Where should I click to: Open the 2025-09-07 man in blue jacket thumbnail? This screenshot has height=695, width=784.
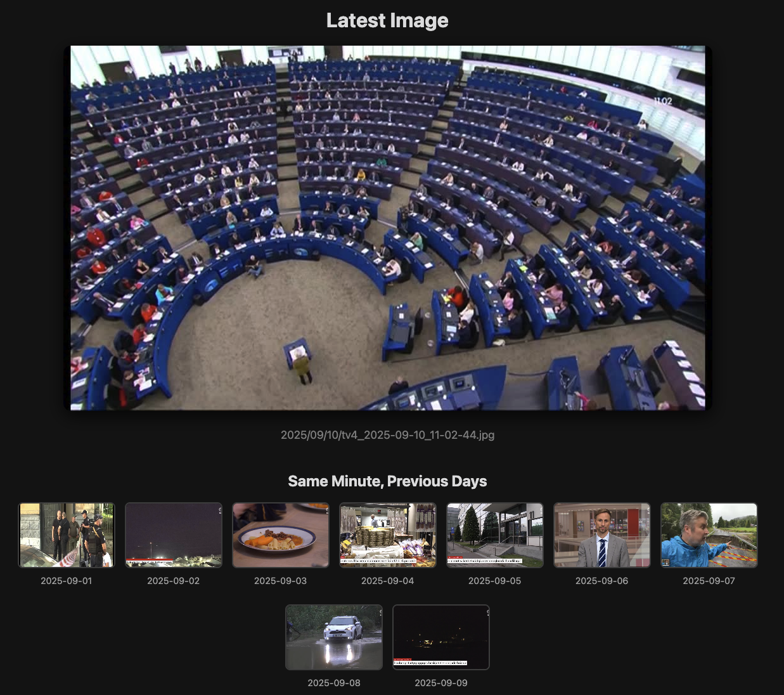pyautogui.click(x=709, y=535)
